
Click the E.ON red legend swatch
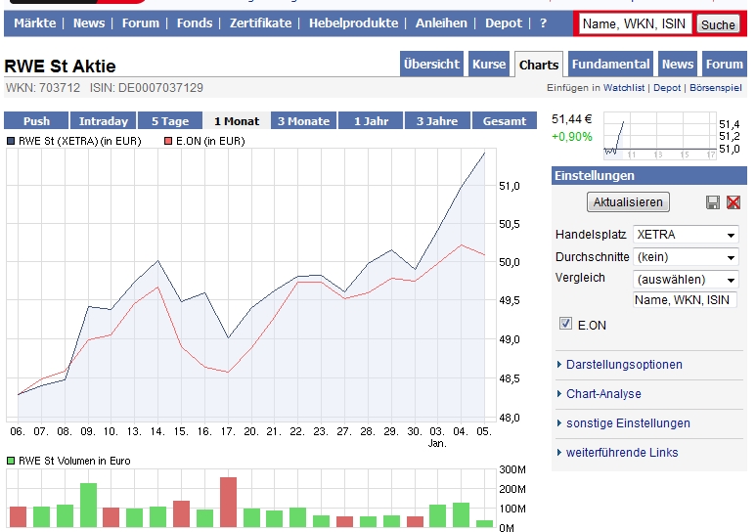click(168, 141)
